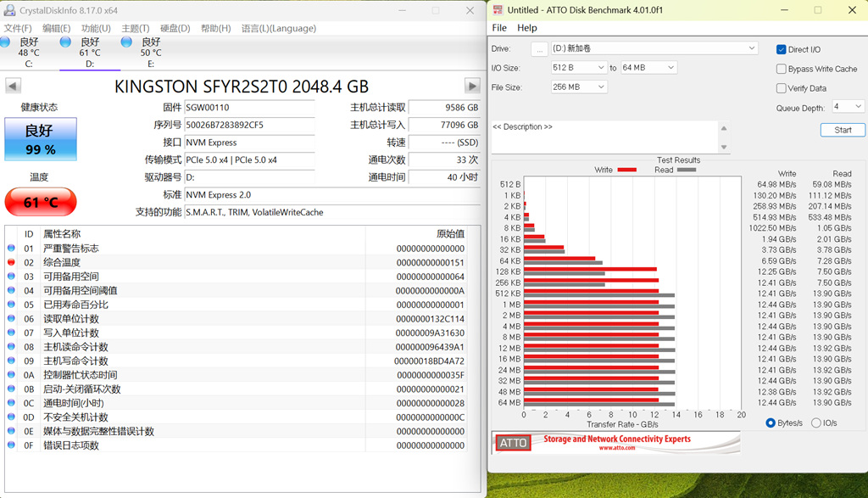Open the 帮助(H) menu
Screen dimensions: 868x498
(216, 28)
